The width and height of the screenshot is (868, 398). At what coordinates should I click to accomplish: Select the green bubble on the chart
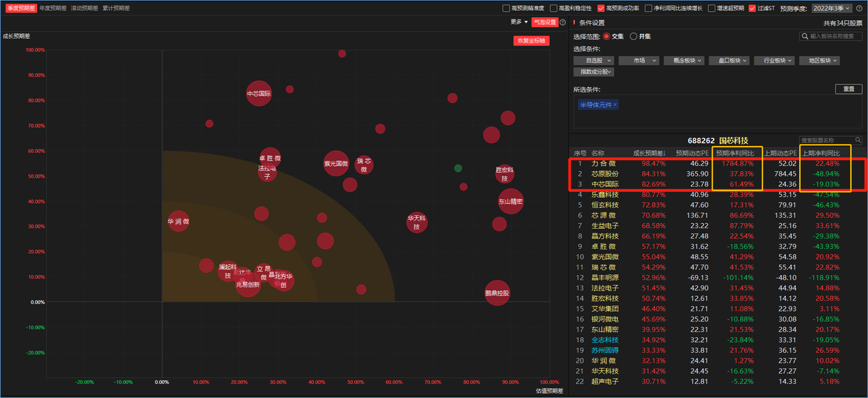click(x=458, y=168)
